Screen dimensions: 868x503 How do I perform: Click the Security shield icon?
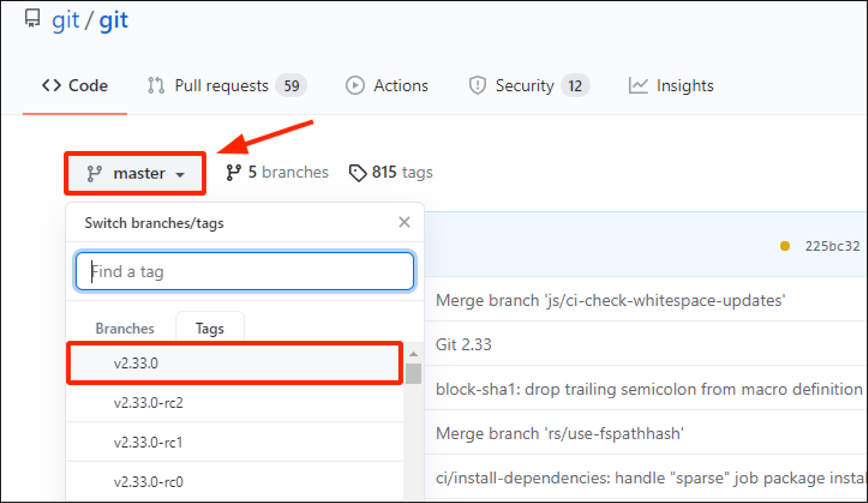tap(477, 85)
